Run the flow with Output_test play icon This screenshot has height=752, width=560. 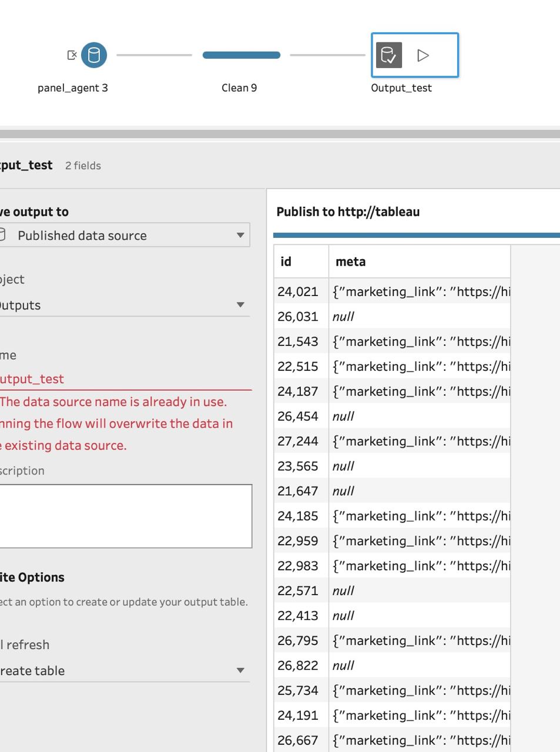click(423, 55)
